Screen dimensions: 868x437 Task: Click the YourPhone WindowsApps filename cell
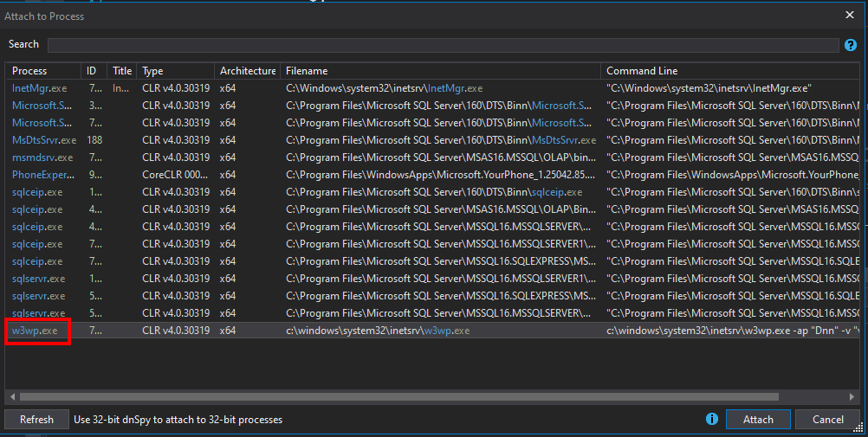[x=441, y=175]
